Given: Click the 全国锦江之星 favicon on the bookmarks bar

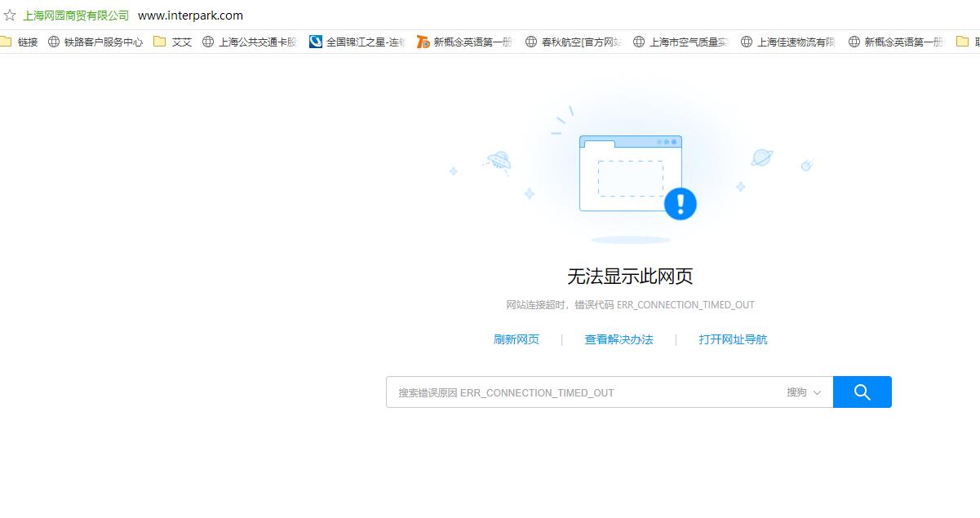Looking at the screenshot, I should click(316, 41).
